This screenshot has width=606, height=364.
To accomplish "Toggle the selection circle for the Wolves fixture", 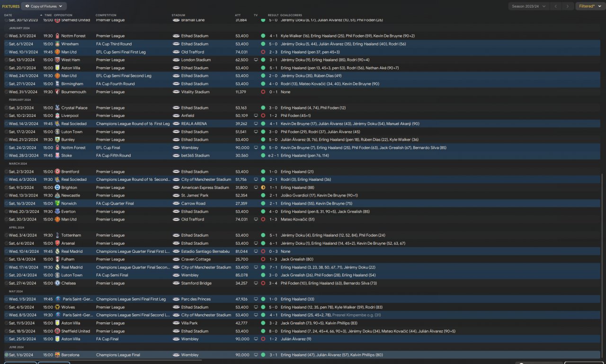I will (6, 307).
